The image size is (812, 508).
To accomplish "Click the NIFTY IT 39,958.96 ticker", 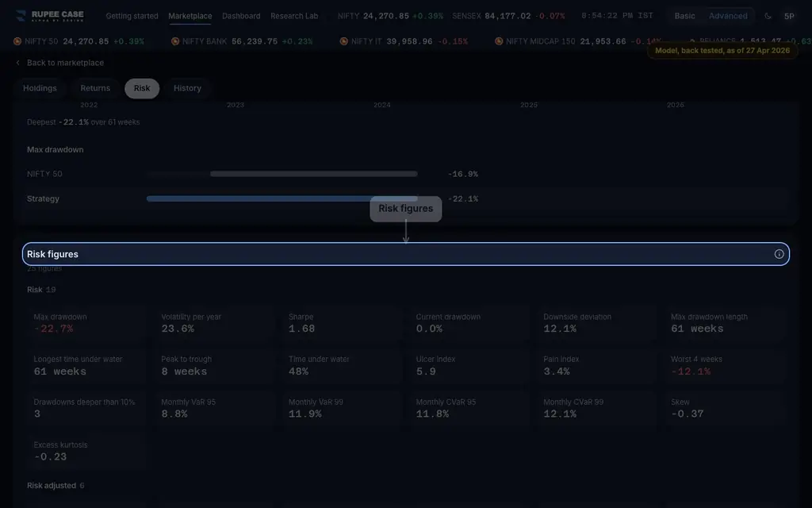I will click(404, 41).
